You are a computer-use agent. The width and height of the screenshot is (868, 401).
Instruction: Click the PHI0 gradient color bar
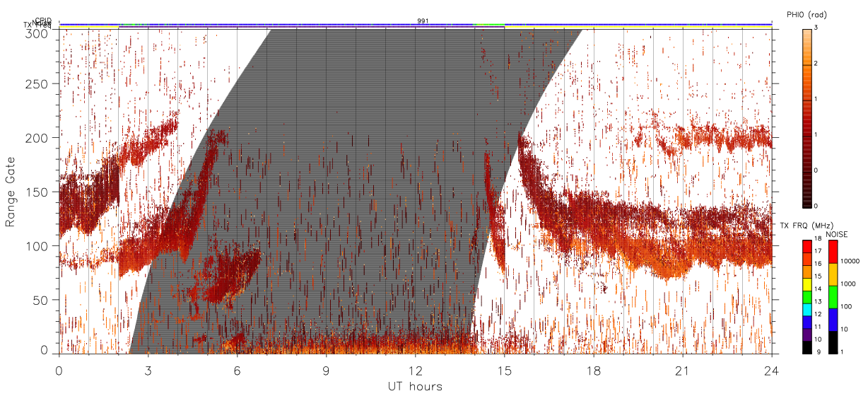(x=807, y=117)
